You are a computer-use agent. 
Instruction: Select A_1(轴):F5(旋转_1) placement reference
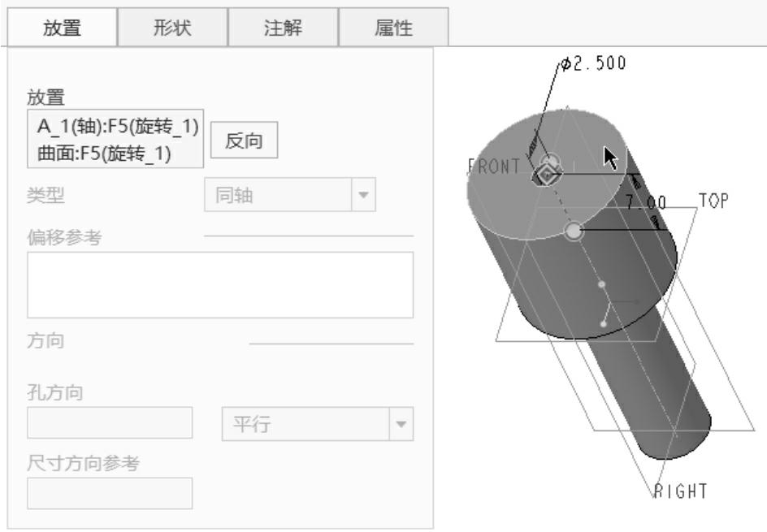point(117,126)
